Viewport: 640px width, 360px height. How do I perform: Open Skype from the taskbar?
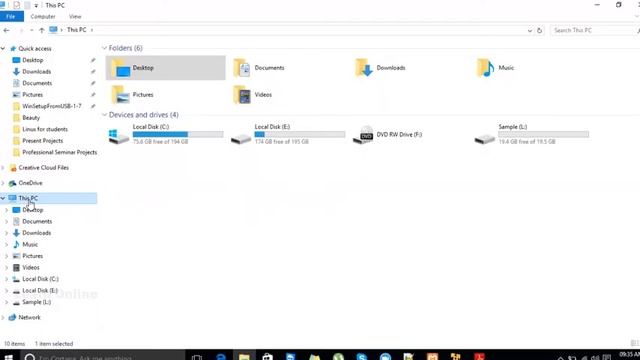pyautogui.click(x=362, y=357)
